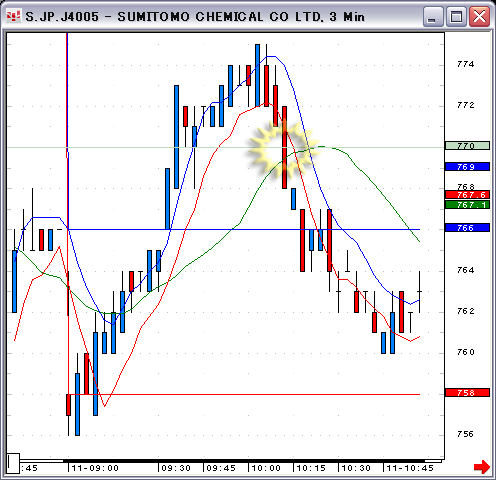Screen dimensions: 496x480
Task: Click the chart application icon in title bar
Action: click(x=14, y=16)
